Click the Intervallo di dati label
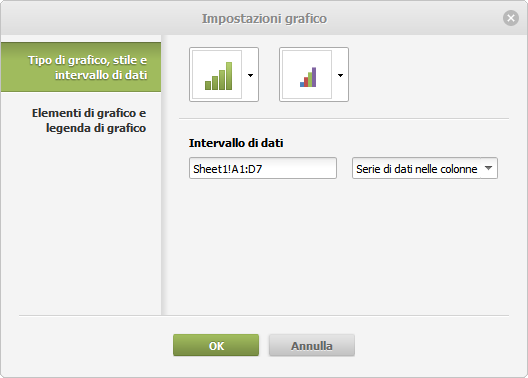Image resolution: width=528 pixels, height=378 pixels. pos(236,143)
